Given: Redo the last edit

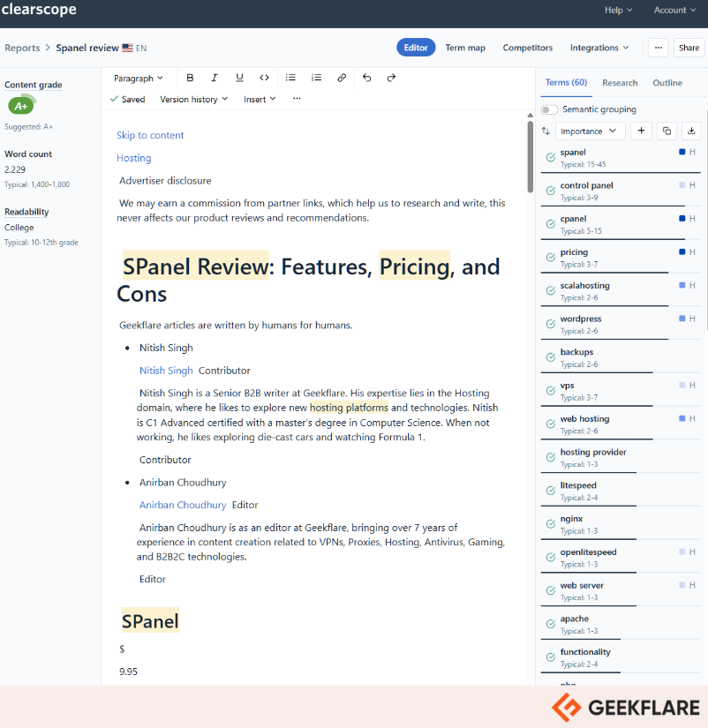Looking at the screenshot, I should point(391,78).
